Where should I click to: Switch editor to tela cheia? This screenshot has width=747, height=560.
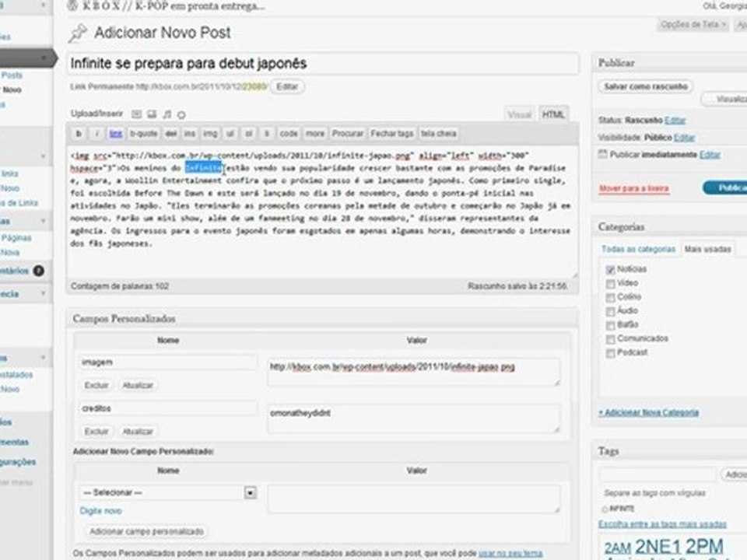click(439, 134)
